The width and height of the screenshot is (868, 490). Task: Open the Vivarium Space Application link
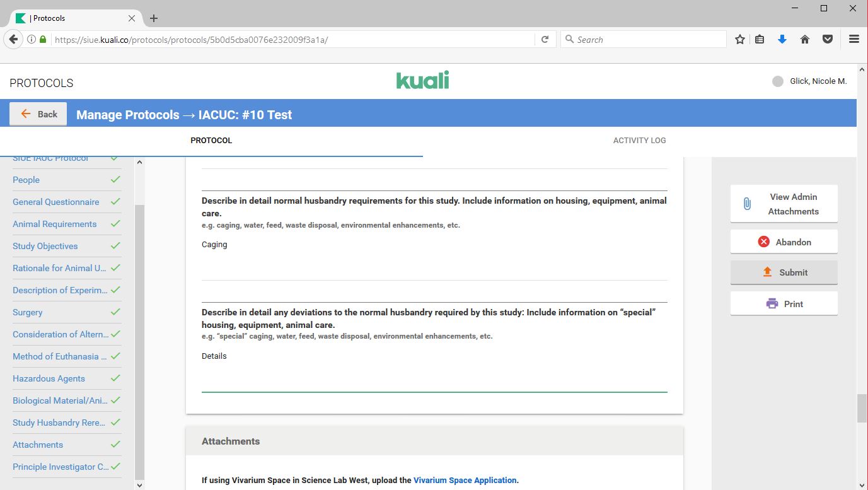(465, 480)
